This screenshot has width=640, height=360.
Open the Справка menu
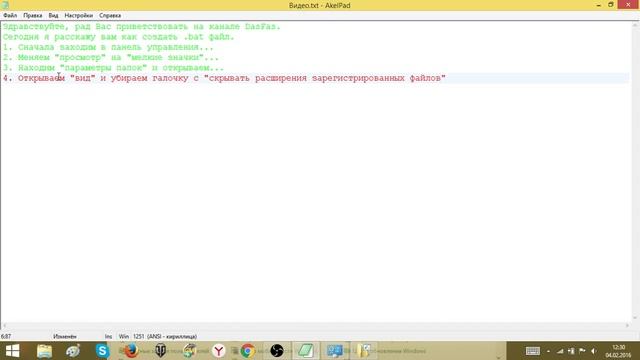[110, 16]
